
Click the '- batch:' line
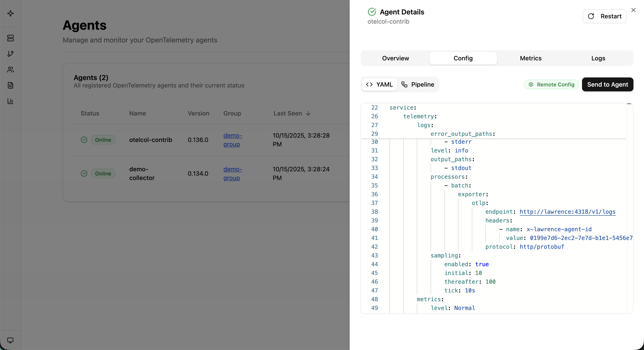[x=458, y=185]
